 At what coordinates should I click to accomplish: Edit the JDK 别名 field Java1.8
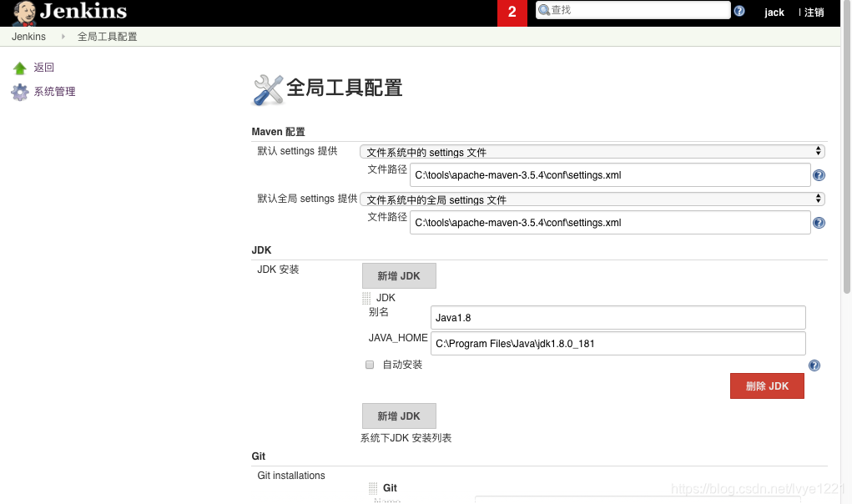(618, 318)
